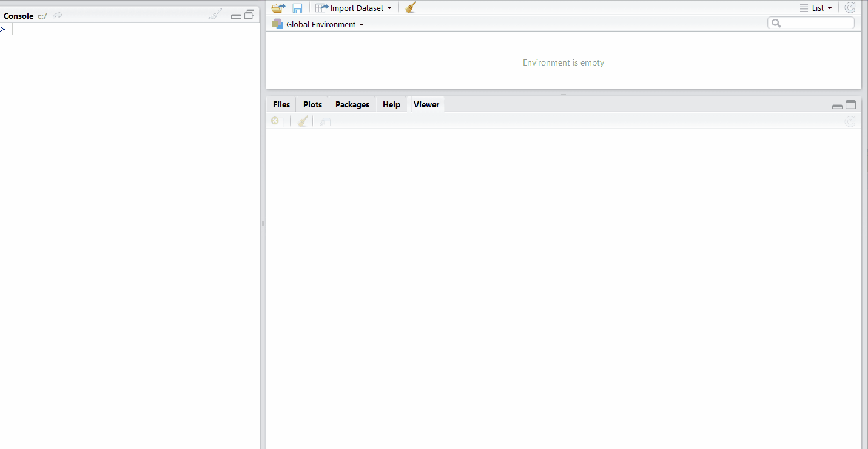Click the Viewer remove current item icon

click(x=275, y=121)
